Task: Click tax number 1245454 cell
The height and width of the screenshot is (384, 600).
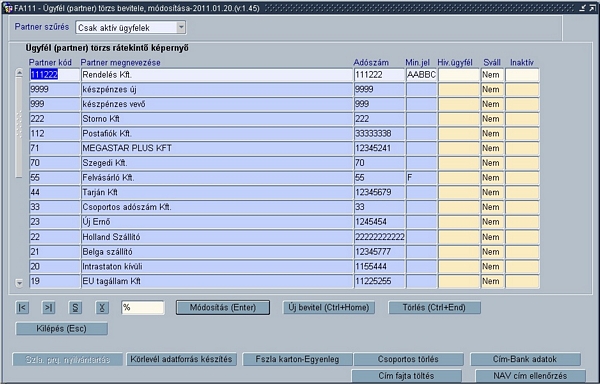Action: point(379,222)
